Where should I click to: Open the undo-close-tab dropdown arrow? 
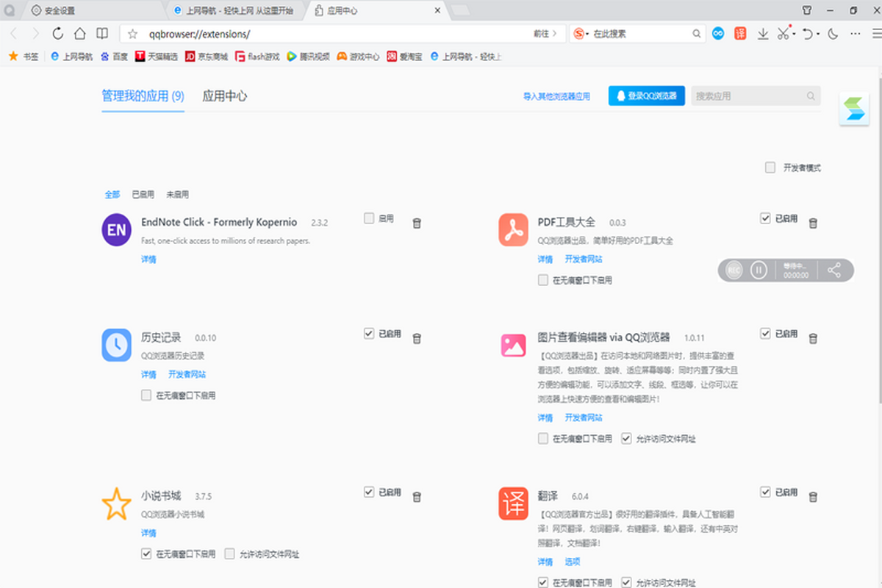[x=818, y=35]
